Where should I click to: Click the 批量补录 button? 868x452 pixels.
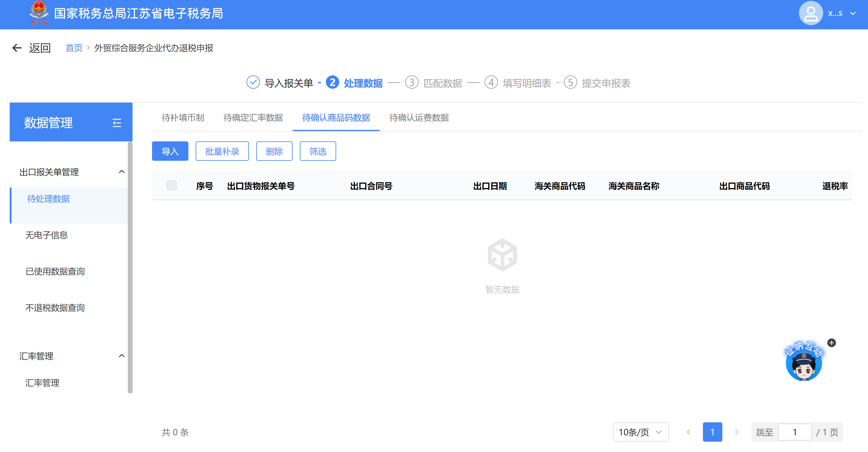tap(222, 152)
